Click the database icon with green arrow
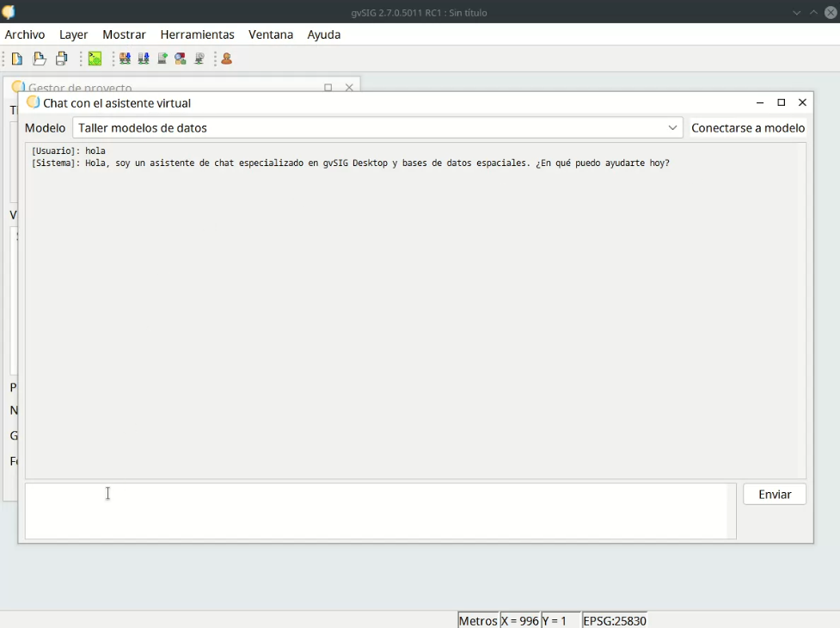The width and height of the screenshot is (840, 628). [x=162, y=58]
